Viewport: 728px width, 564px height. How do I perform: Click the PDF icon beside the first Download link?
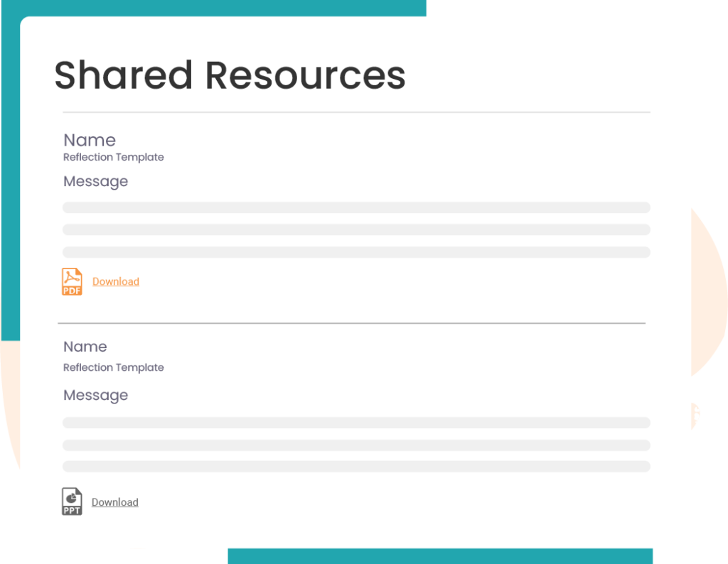(x=71, y=281)
